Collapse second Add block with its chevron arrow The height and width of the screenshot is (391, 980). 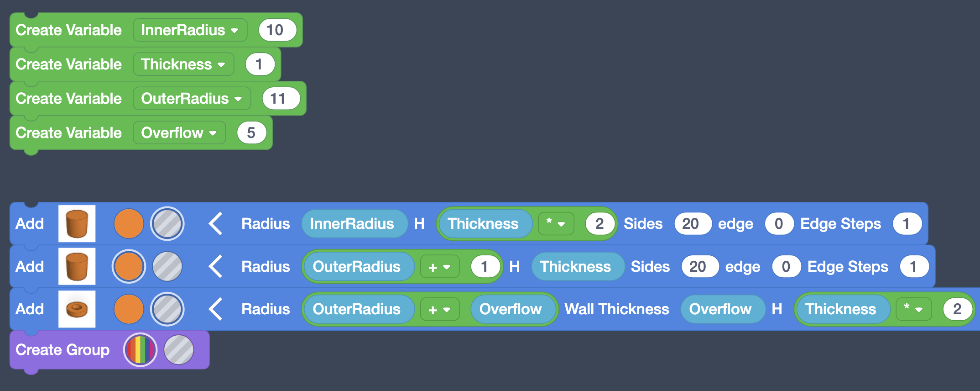click(215, 266)
